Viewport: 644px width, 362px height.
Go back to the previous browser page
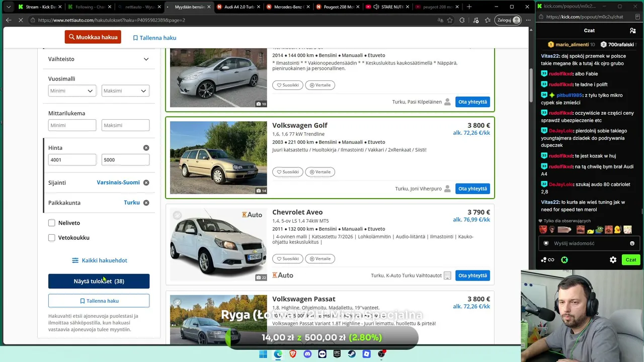pyautogui.click(x=9, y=20)
